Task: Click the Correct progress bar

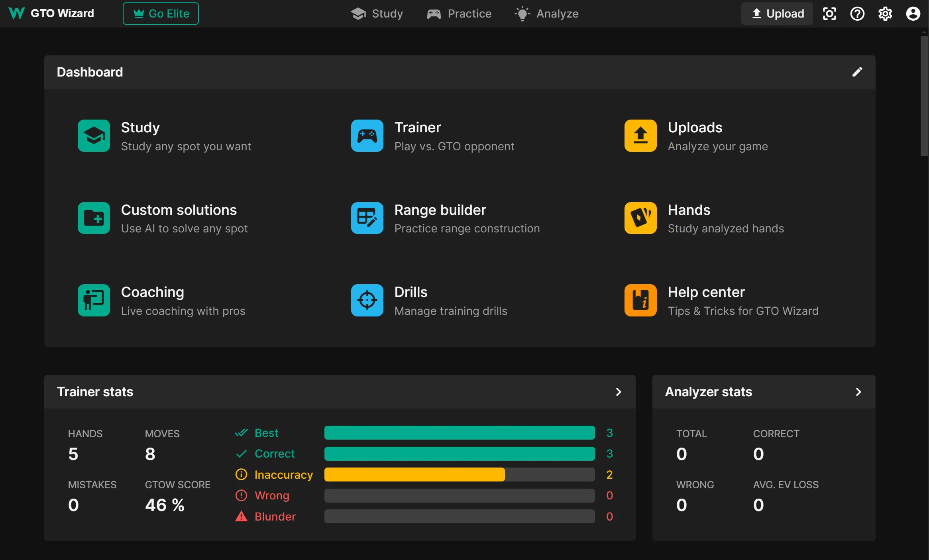Action: click(460, 454)
